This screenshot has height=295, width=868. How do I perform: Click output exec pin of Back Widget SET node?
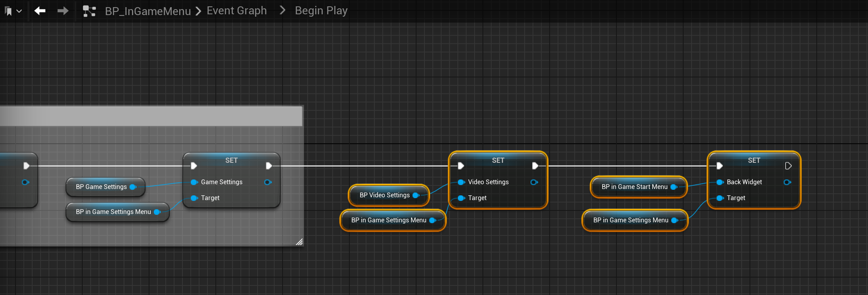[788, 166]
